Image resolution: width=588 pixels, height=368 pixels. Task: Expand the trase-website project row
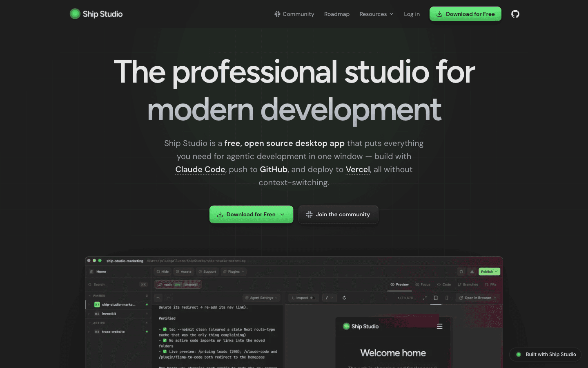[x=89, y=332]
